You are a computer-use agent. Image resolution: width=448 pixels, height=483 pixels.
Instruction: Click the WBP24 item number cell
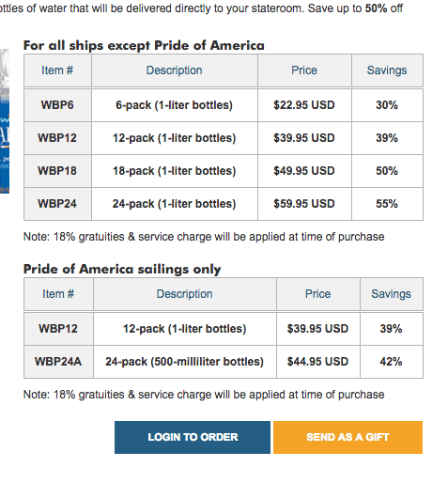(x=57, y=204)
